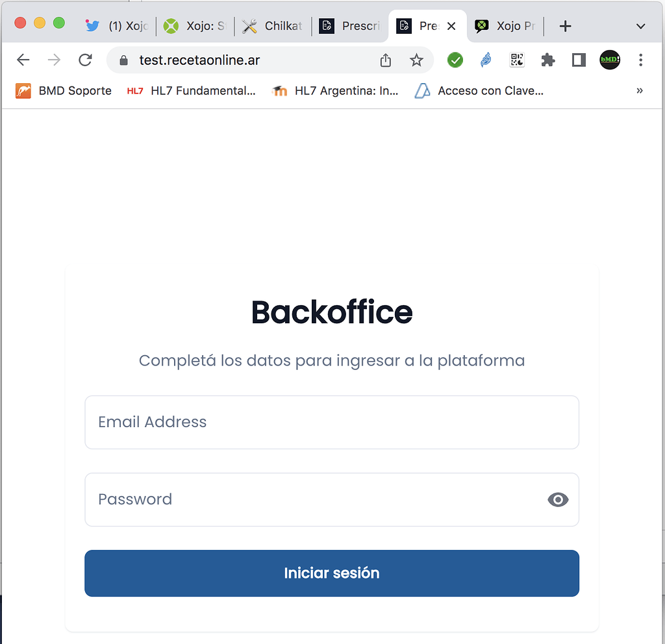Switch to the Xojo Twitter tab
665x644 pixels.
tap(117, 26)
